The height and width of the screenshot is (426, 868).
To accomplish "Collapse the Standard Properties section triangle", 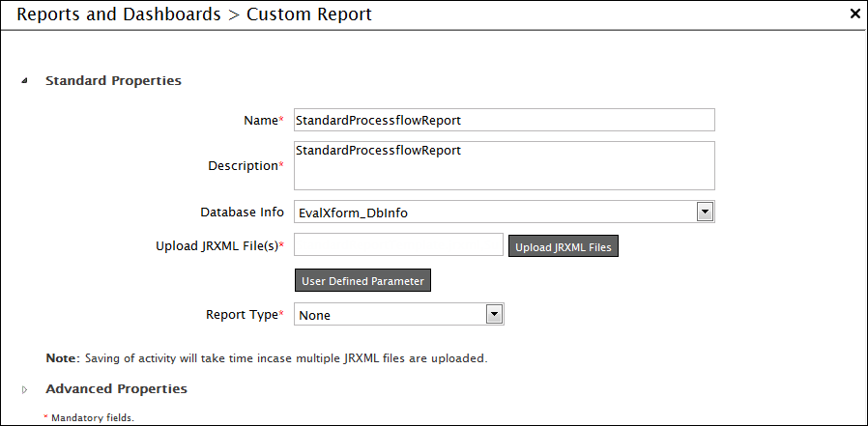I will click(x=25, y=82).
